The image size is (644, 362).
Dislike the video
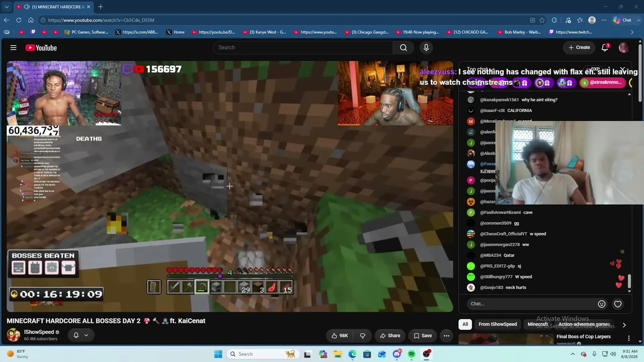362,335
